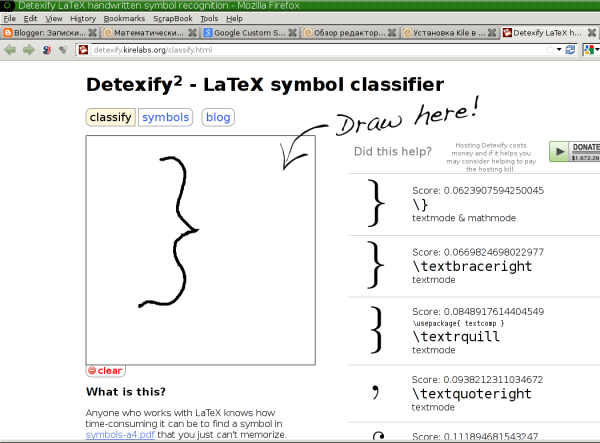Click the fourth navigation toolbar icon
The image size is (600, 443).
63,50
